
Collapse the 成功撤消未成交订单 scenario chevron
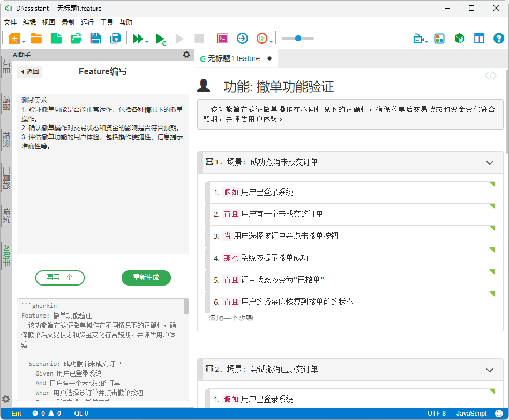tap(490, 162)
